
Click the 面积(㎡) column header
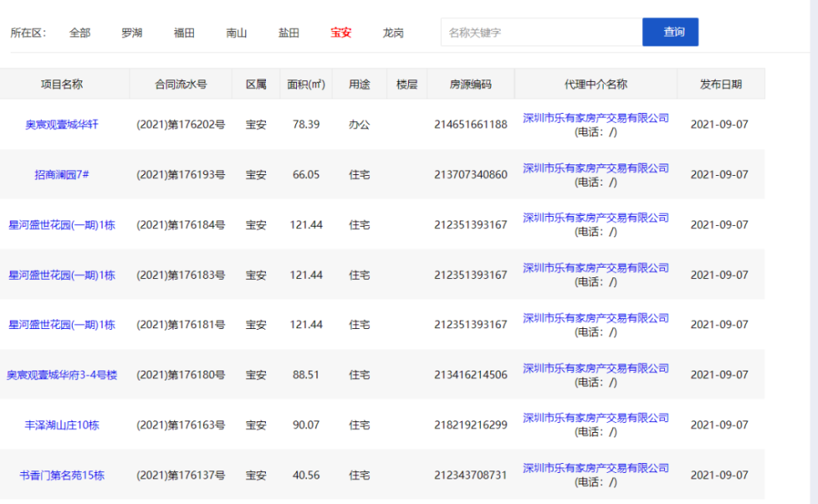[x=306, y=84]
